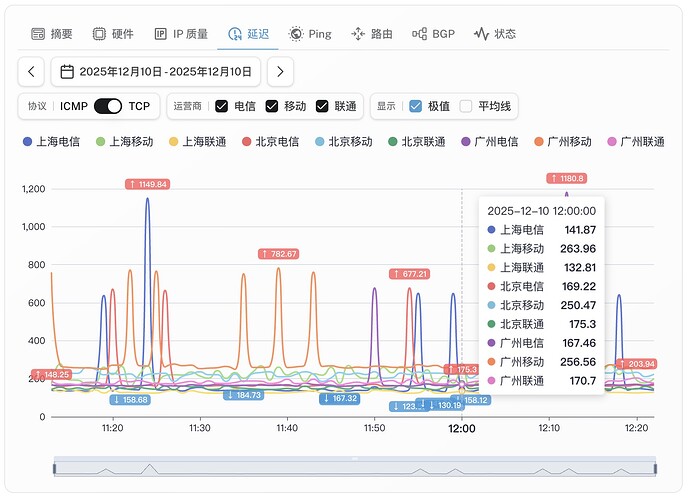Click the calendar icon in date field
Image resolution: width=689 pixels, height=500 pixels.
[67, 72]
